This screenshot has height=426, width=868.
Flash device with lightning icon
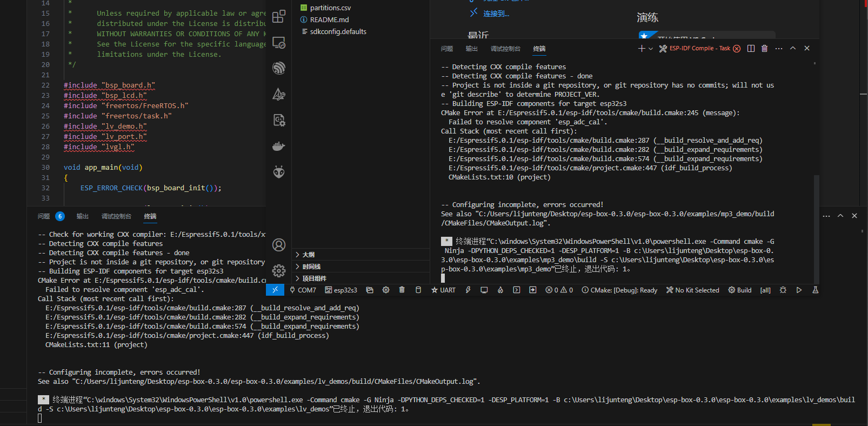point(468,290)
